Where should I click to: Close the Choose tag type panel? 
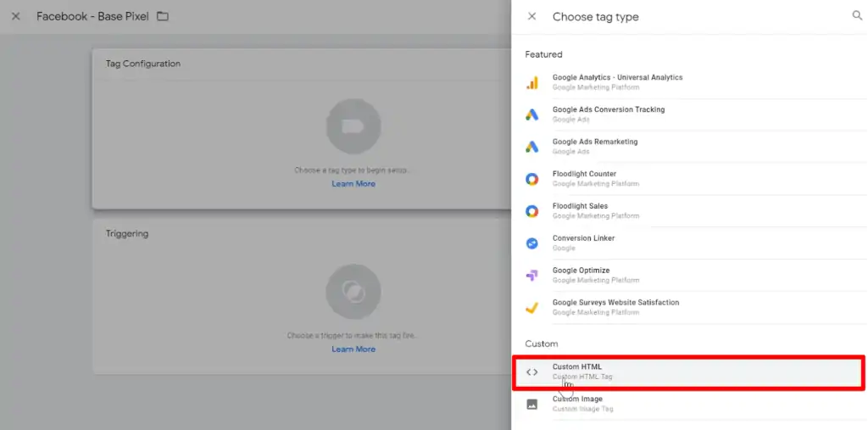[532, 17]
